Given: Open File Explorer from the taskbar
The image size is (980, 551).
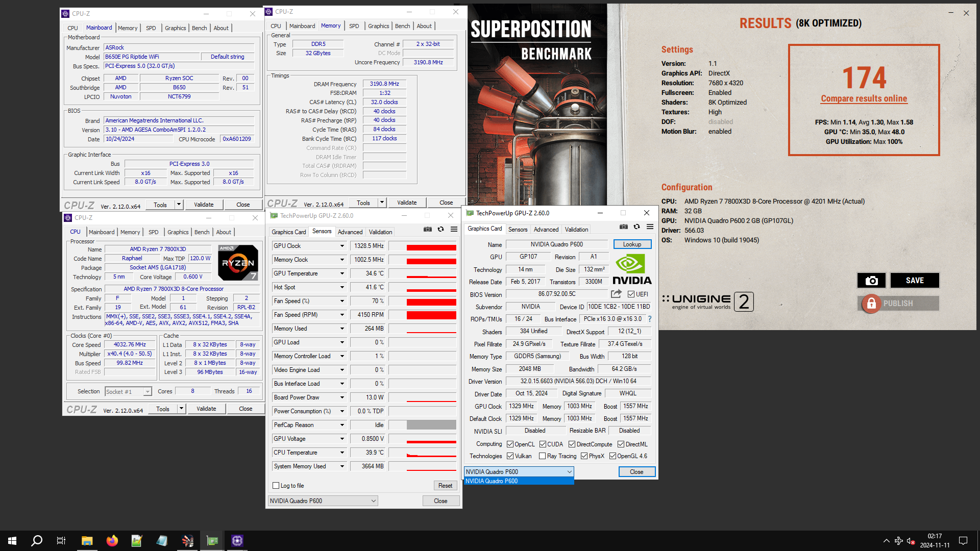Looking at the screenshot, I should [x=87, y=541].
